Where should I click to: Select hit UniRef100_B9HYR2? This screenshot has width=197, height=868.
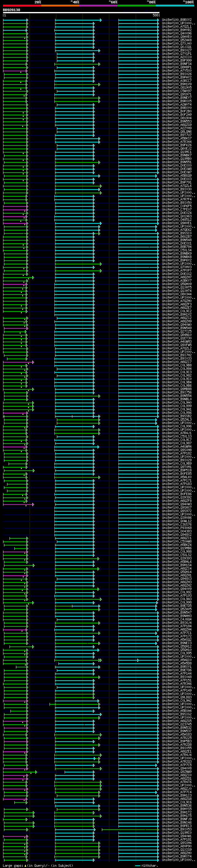click(177, 30)
